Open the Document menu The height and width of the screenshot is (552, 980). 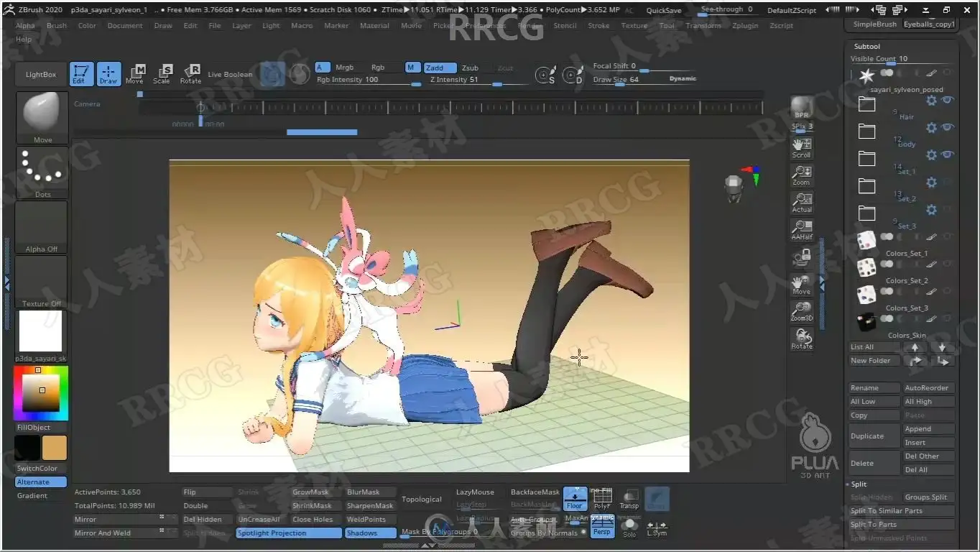pyautogui.click(x=125, y=25)
